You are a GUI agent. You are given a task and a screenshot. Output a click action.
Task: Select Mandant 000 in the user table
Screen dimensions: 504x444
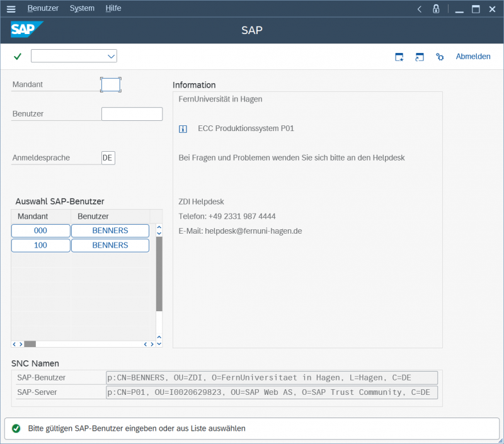[x=40, y=231]
